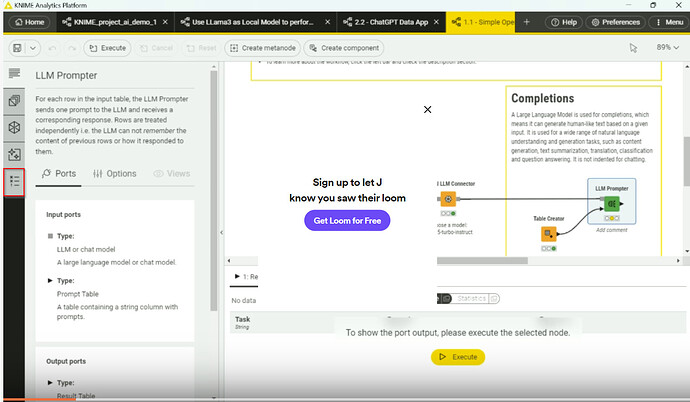This screenshot has height=402, width=690.
Task: Click the canvas scroll right arrow
Action: point(678,261)
